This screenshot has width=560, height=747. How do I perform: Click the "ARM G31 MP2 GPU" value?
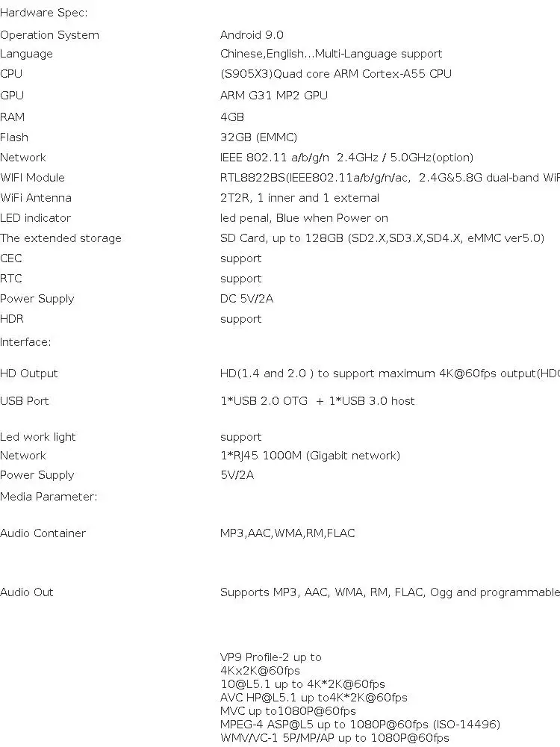point(273,95)
